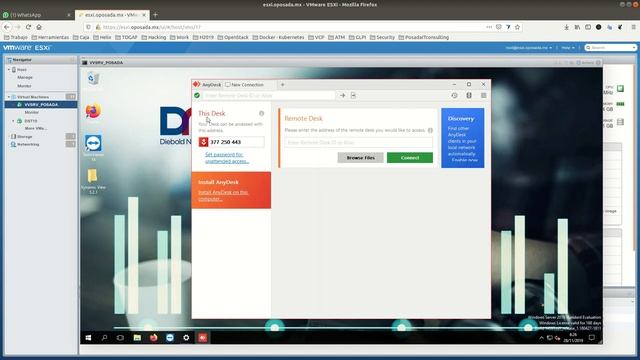Show hidden system tray icons chevron

(541, 338)
